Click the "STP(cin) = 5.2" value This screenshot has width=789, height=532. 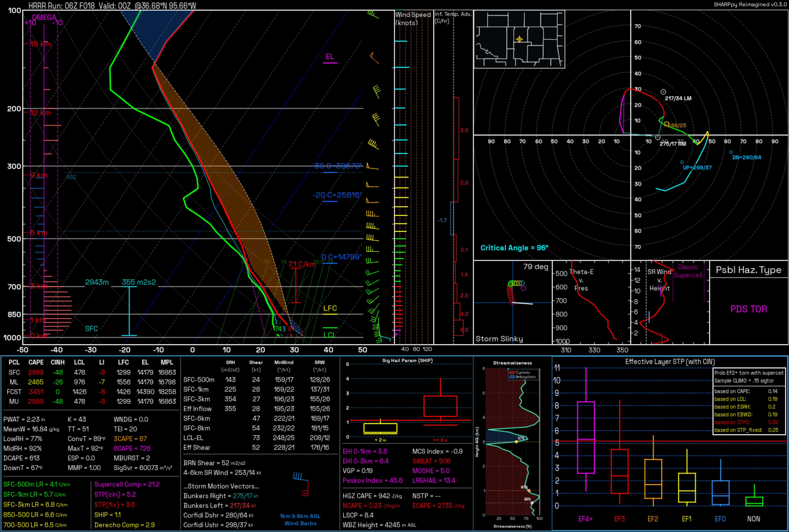coord(115,495)
